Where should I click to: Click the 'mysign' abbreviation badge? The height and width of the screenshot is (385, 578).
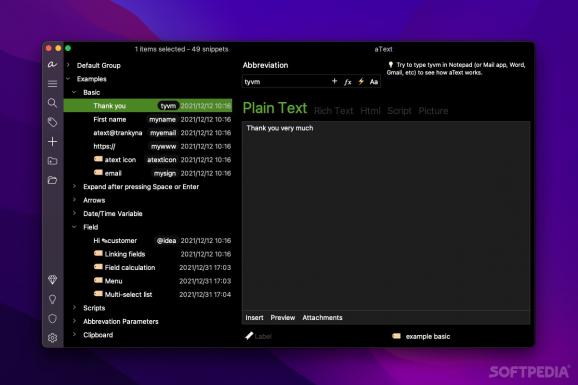(x=165, y=173)
